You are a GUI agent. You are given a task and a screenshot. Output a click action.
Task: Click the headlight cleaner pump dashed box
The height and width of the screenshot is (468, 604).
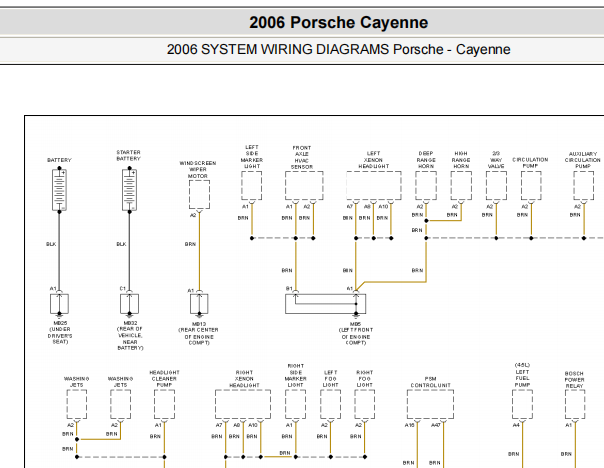[164, 404]
